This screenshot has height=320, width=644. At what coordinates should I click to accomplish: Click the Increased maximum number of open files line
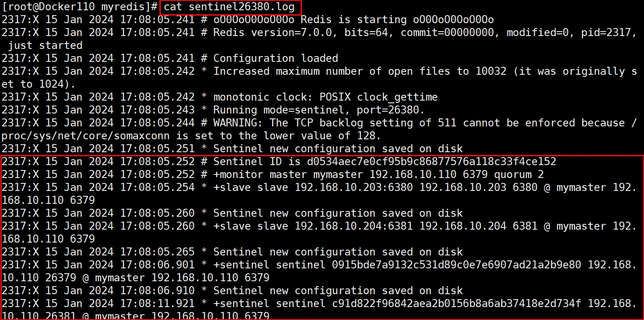click(319, 71)
